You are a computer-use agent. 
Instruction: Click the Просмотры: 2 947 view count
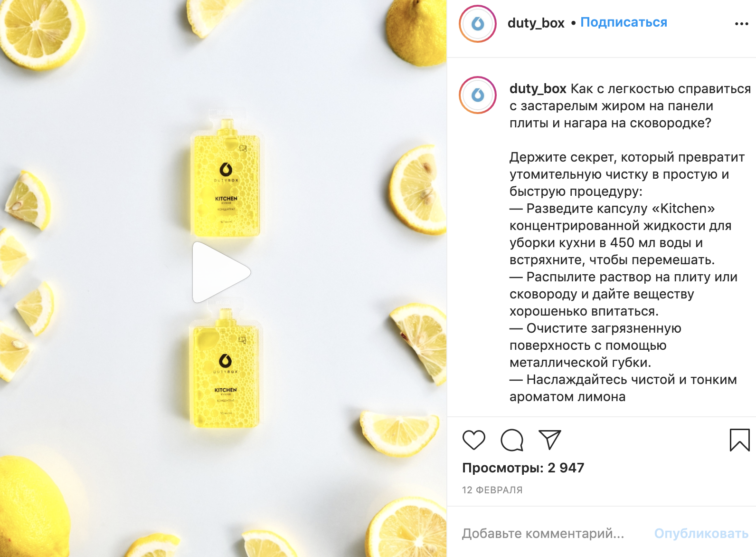point(523,468)
